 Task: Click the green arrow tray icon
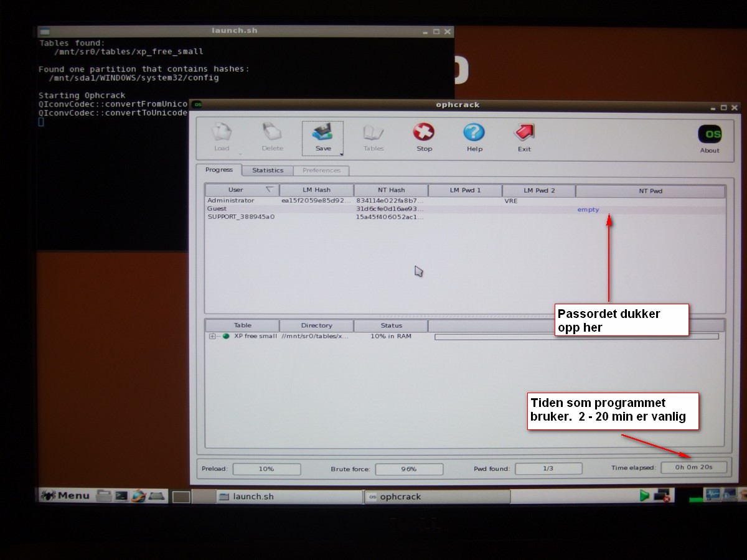click(644, 496)
